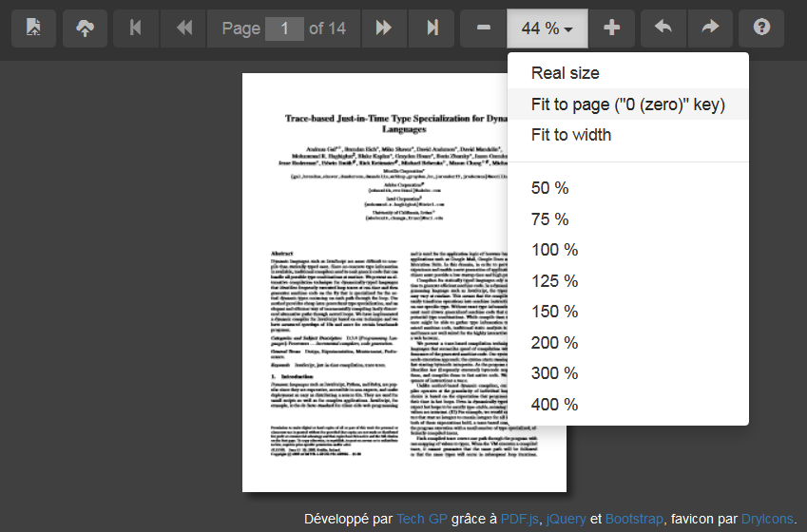Viewport: 807px width, 532px height.
Task: Choose Fit to width option
Action: click(x=628, y=135)
